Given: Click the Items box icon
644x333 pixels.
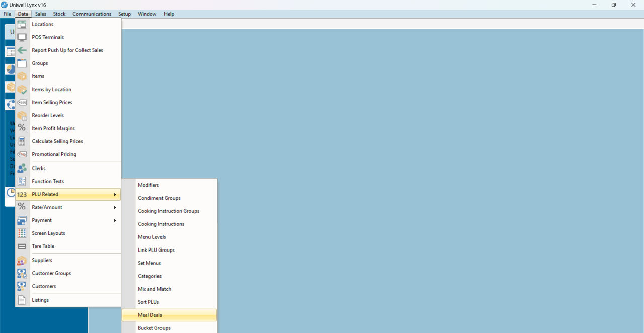Looking at the screenshot, I should [x=22, y=76].
